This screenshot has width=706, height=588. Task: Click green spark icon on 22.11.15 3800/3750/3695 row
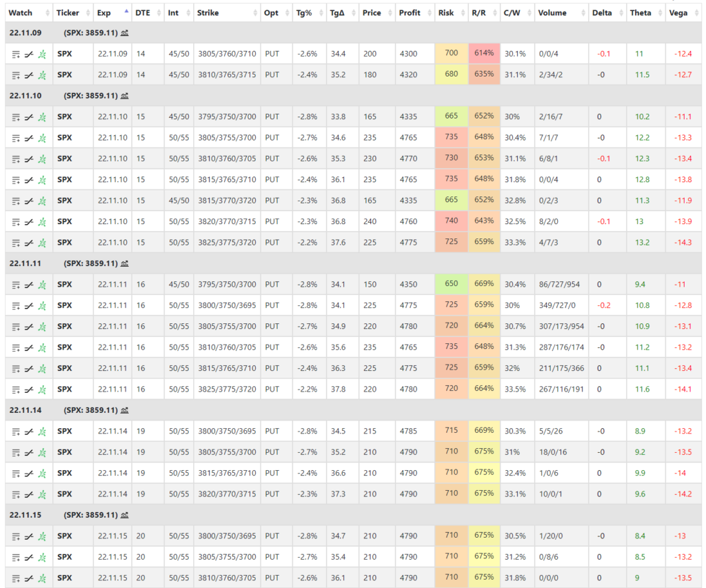point(42,537)
